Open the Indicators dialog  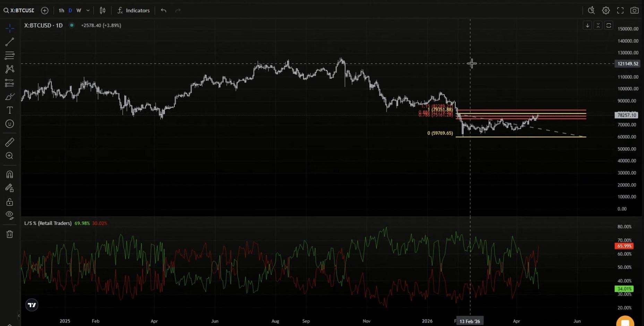click(x=134, y=10)
